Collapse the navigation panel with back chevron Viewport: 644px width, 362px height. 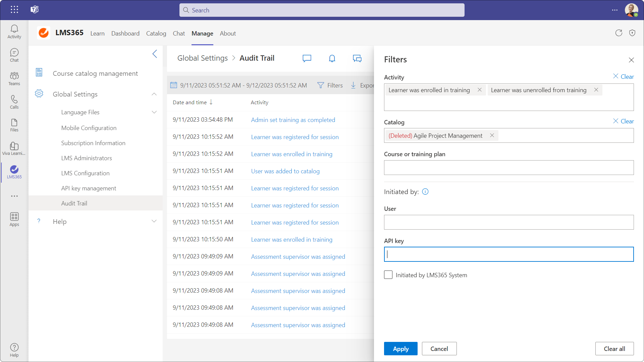pyautogui.click(x=155, y=54)
